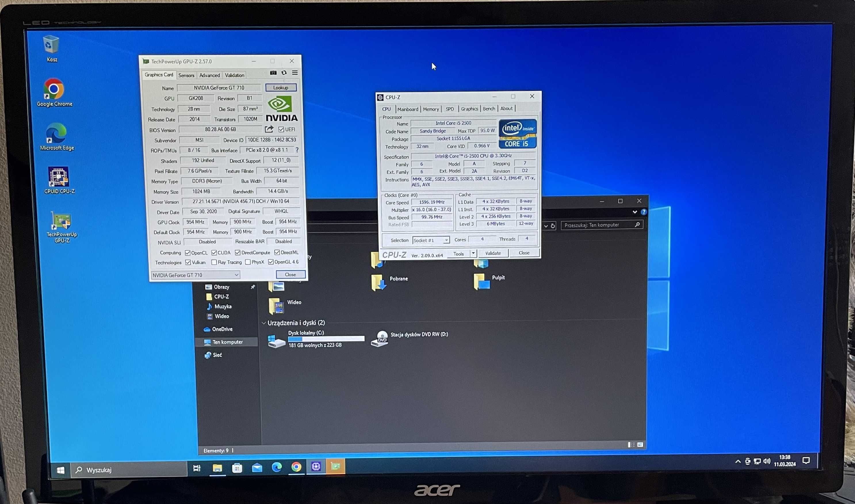This screenshot has width=855, height=504.
Task: Toggle OpenCL checkbox
Action: (x=188, y=253)
